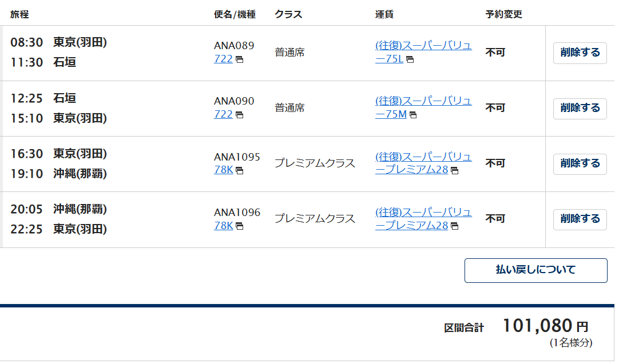Screen dimensions: 623x364
Task: Open aircraft type 78K link for ANA1096
Action: [x=223, y=226]
